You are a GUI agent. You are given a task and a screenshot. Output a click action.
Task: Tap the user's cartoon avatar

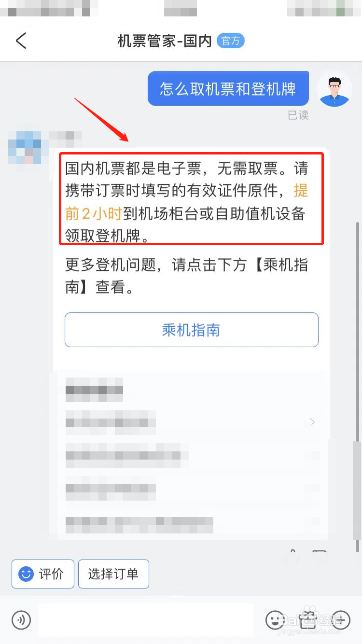click(334, 90)
